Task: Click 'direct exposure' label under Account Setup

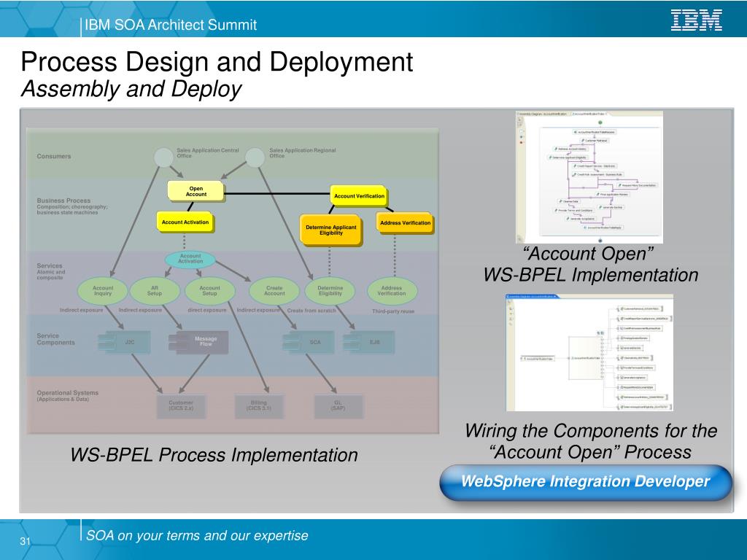Action: click(206, 310)
